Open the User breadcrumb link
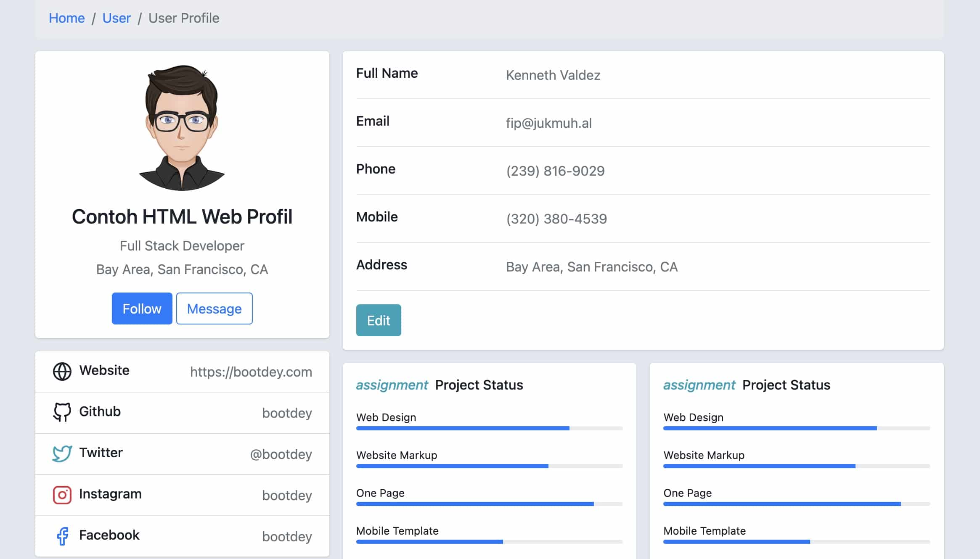 (x=117, y=18)
